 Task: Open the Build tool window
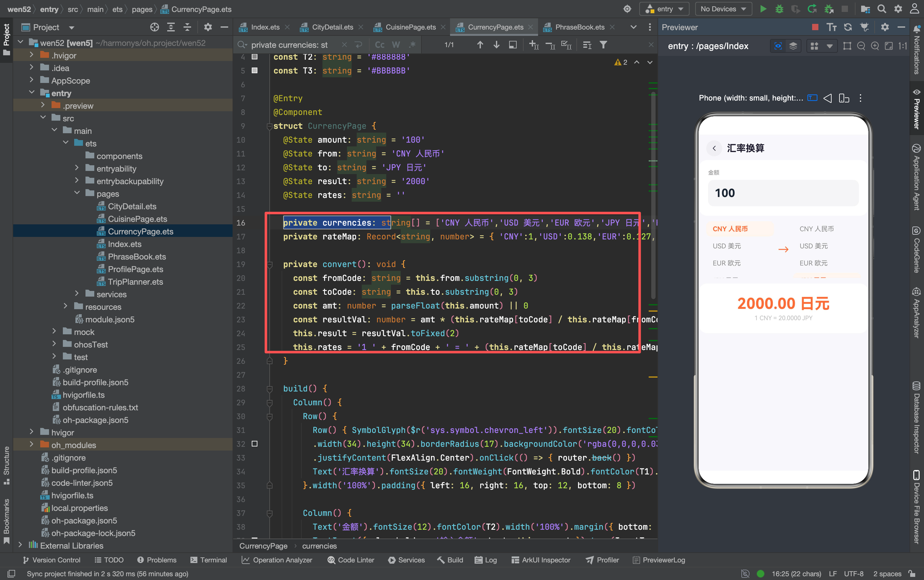450,560
